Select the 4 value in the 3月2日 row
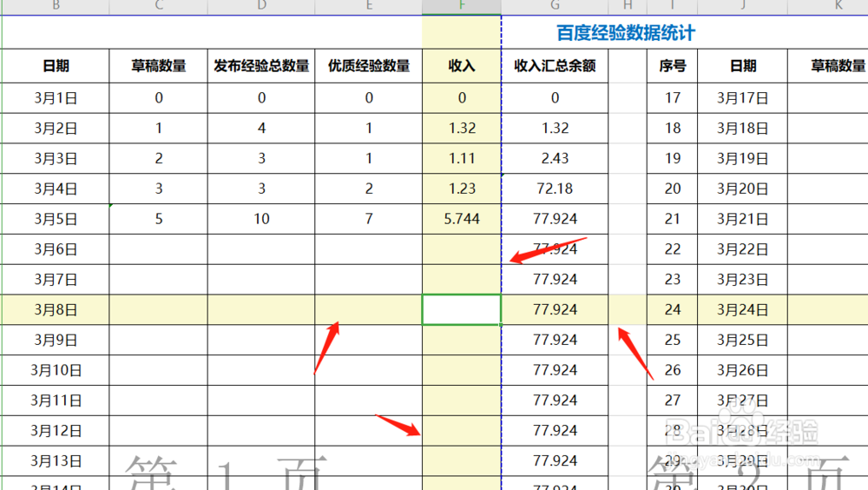Image resolution: width=868 pixels, height=490 pixels. click(261, 129)
